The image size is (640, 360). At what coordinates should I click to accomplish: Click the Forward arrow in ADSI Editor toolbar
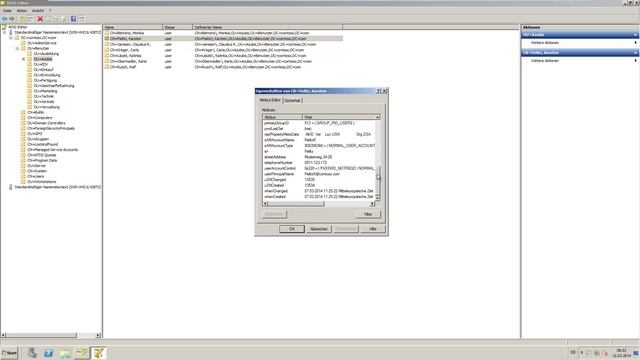click(x=12, y=19)
